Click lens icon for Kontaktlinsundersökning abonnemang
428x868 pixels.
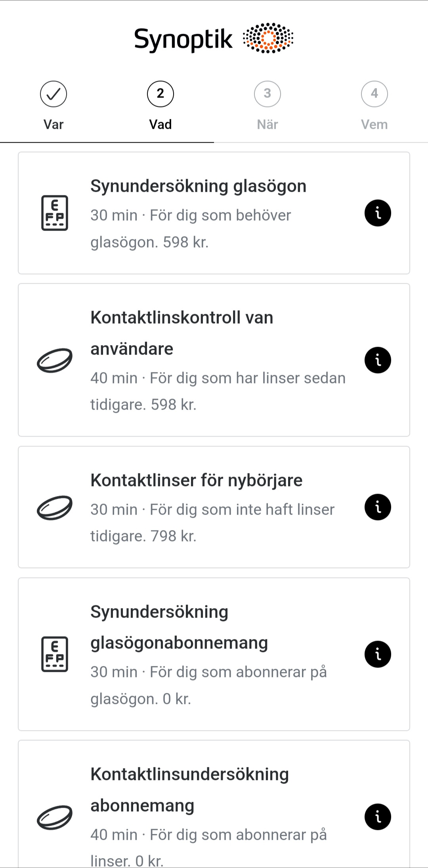pyautogui.click(x=55, y=817)
